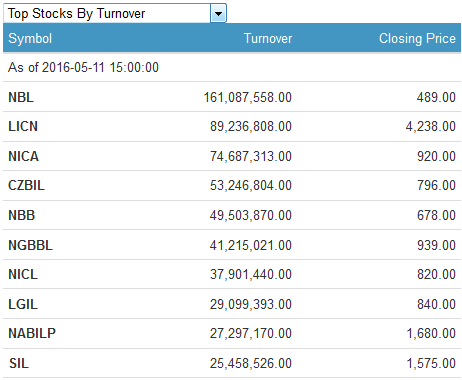The height and width of the screenshot is (380, 462).
Task: Click LGIL closing price 840.00
Action: click(x=436, y=304)
